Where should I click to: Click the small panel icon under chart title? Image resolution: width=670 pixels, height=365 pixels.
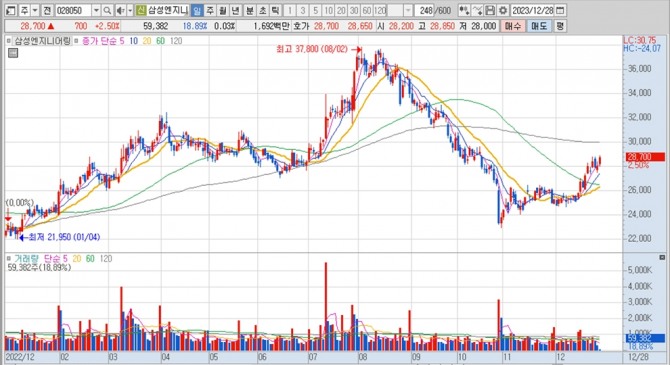point(13,53)
